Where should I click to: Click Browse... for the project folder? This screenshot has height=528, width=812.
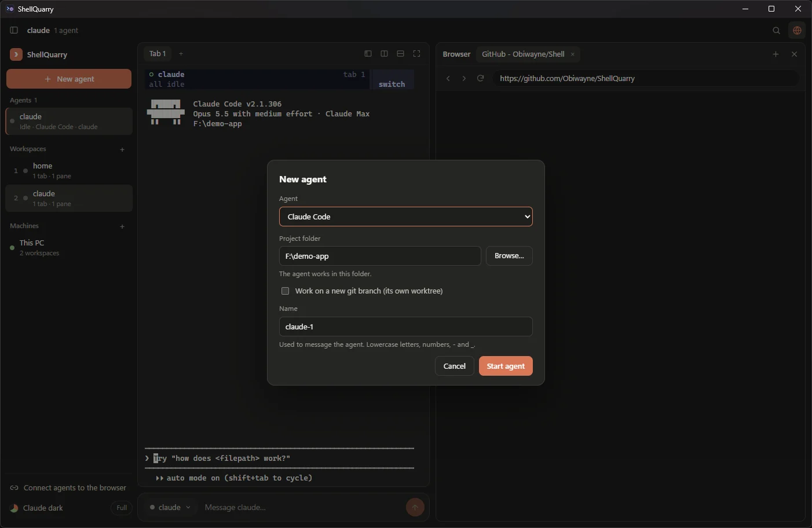(509, 256)
